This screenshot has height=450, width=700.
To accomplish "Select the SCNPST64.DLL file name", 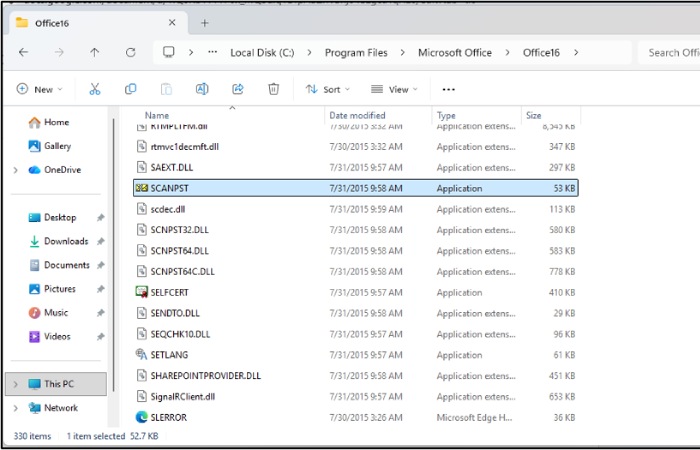I will point(179,251).
